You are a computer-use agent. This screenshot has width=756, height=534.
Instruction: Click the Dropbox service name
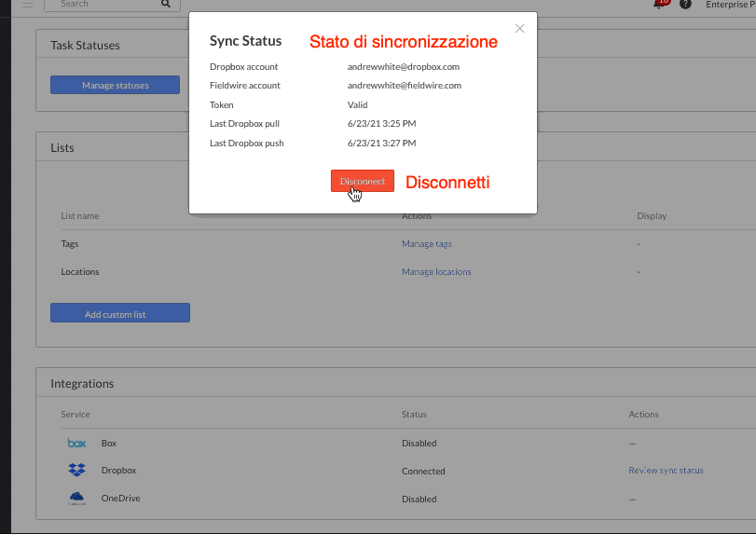118,470
